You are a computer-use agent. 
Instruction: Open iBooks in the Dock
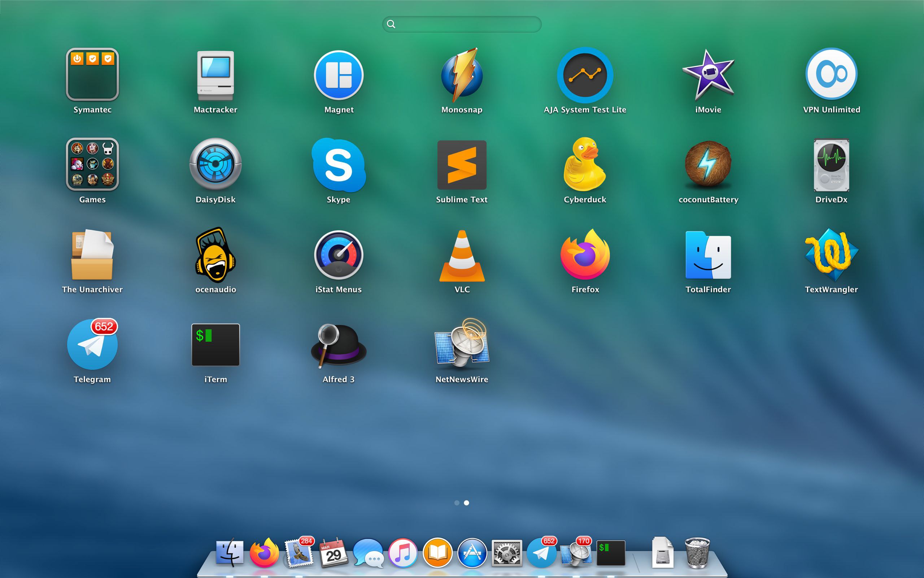pyautogui.click(x=437, y=553)
